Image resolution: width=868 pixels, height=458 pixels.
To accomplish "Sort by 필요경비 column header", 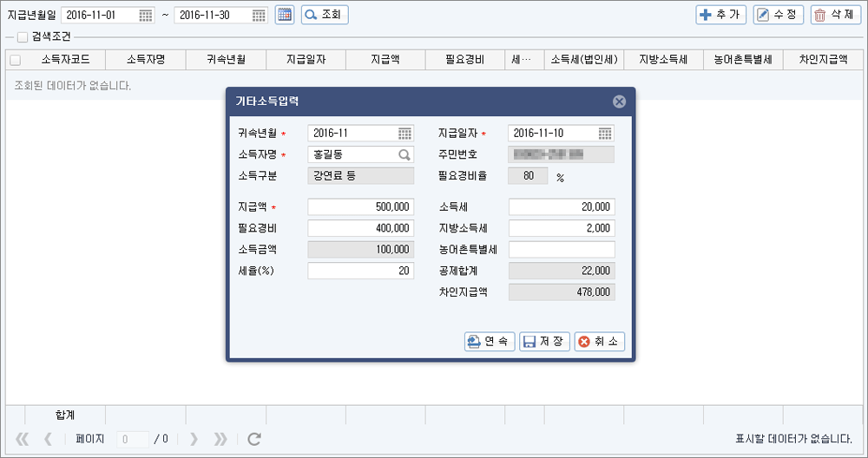I will click(x=465, y=60).
